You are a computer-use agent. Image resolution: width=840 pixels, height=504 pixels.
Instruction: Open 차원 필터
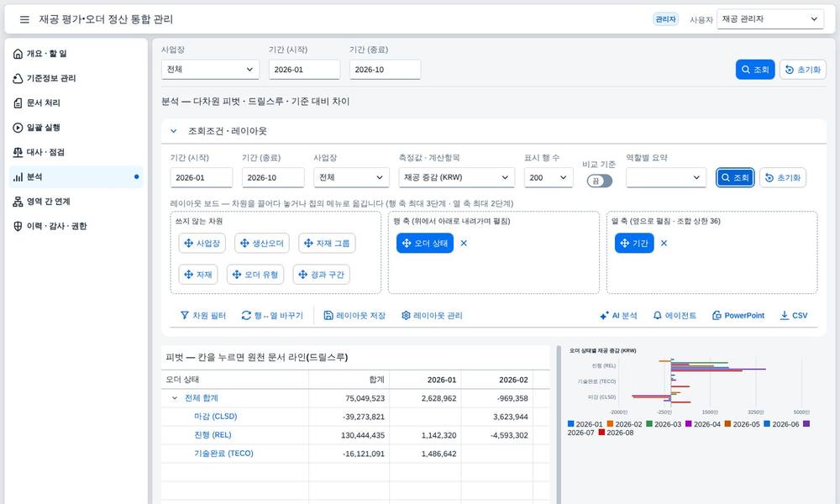[x=203, y=316]
